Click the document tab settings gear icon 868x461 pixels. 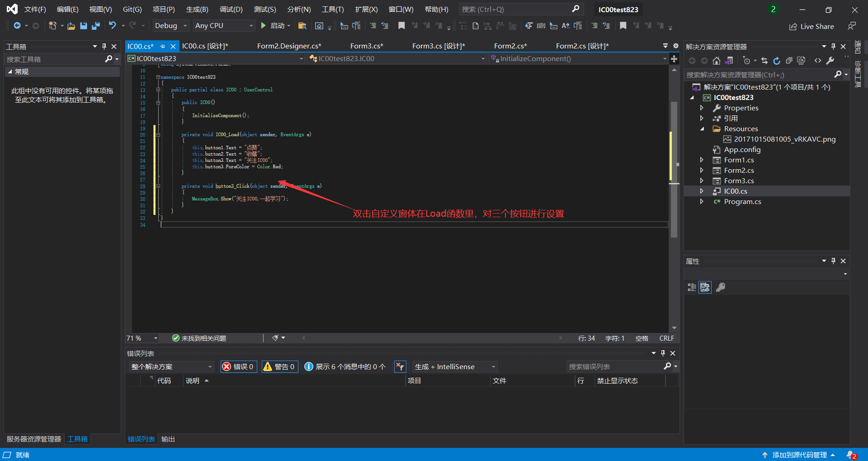(676, 46)
